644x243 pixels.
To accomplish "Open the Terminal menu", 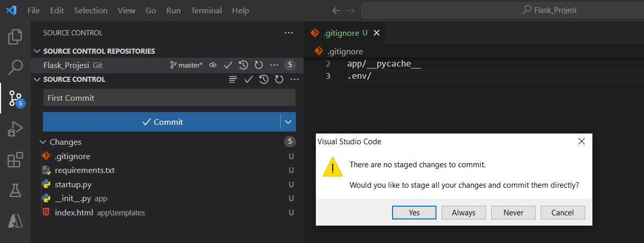I will tap(206, 10).
